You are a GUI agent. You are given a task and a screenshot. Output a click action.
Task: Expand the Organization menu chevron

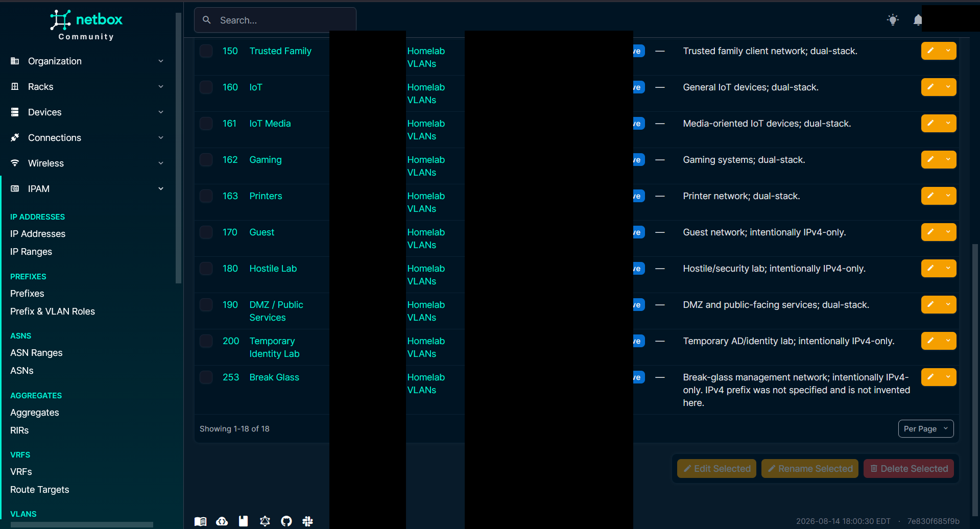(161, 61)
